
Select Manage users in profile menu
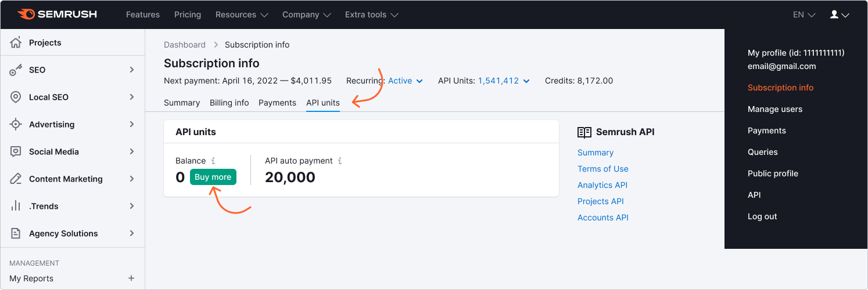click(775, 109)
